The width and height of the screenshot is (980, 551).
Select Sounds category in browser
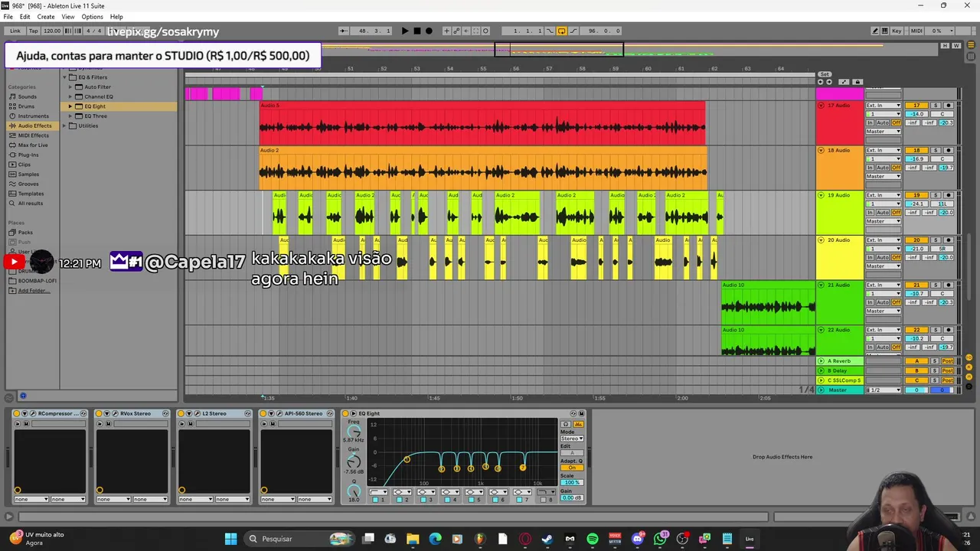[27, 96]
